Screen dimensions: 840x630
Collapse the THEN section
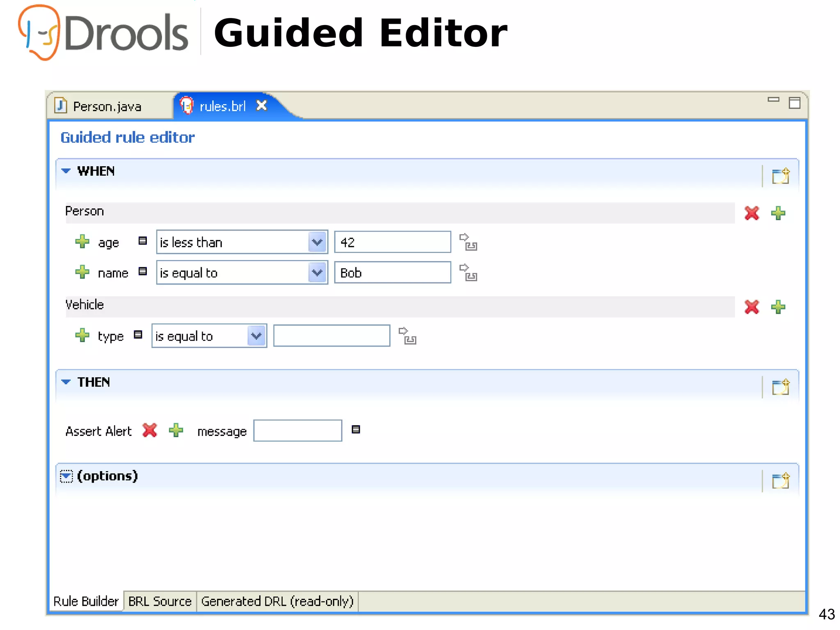pos(66,382)
